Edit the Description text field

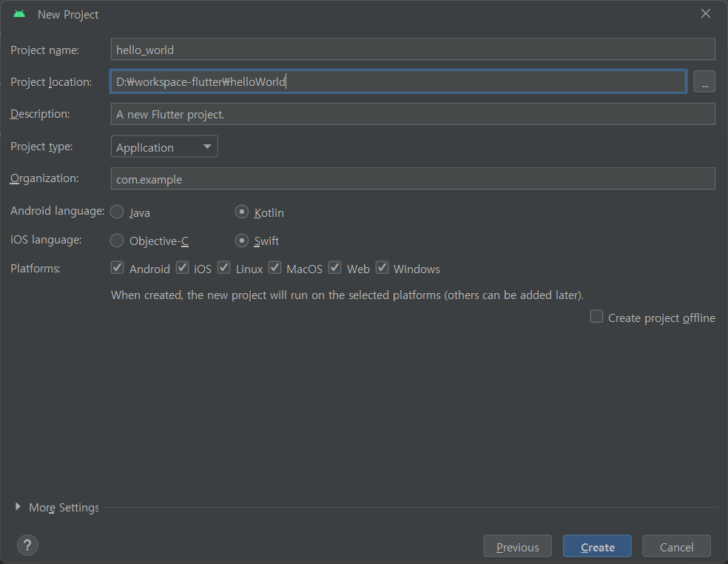point(413,114)
